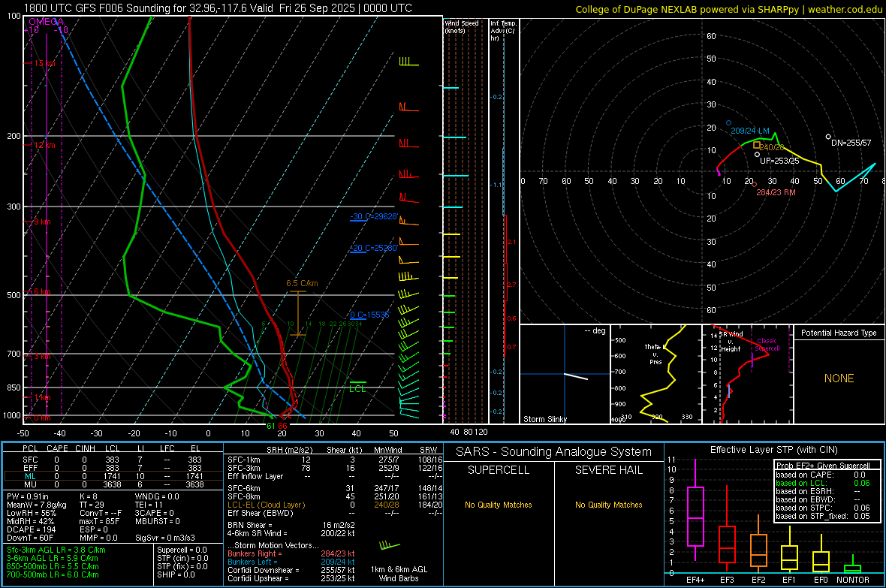Image resolution: width=886 pixels, height=588 pixels.
Task: Select the highlighted ML parcel row
Action: [113, 476]
